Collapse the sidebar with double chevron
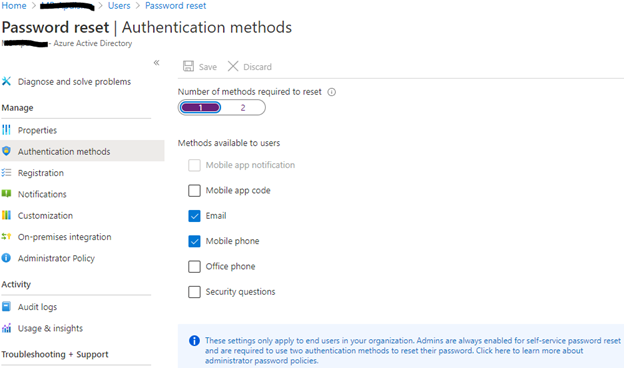The width and height of the screenshot is (624, 368). point(156,62)
